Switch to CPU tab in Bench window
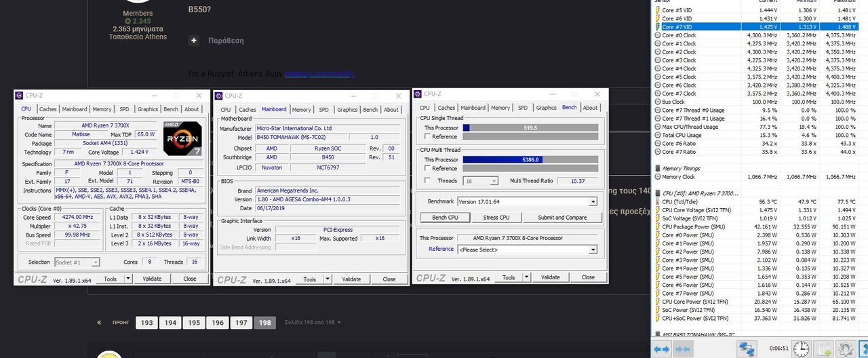This screenshot has height=358, width=868. click(x=425, y=108)
